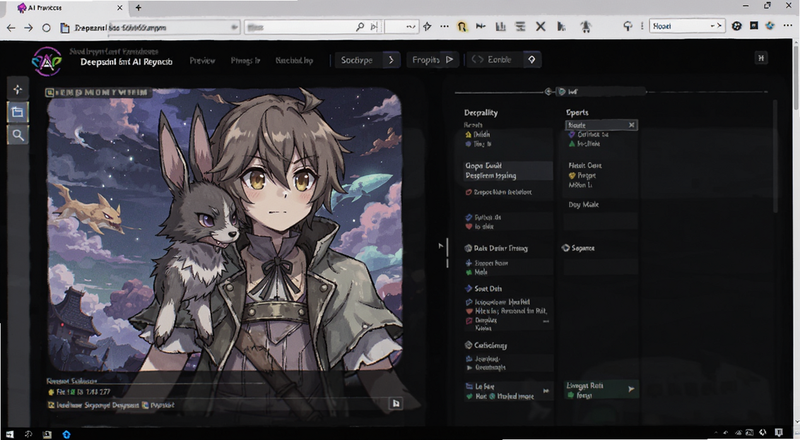This screenshot has width=800, height=440.
Task: Click the red circle icon row
Action: [x=498, y=192]
